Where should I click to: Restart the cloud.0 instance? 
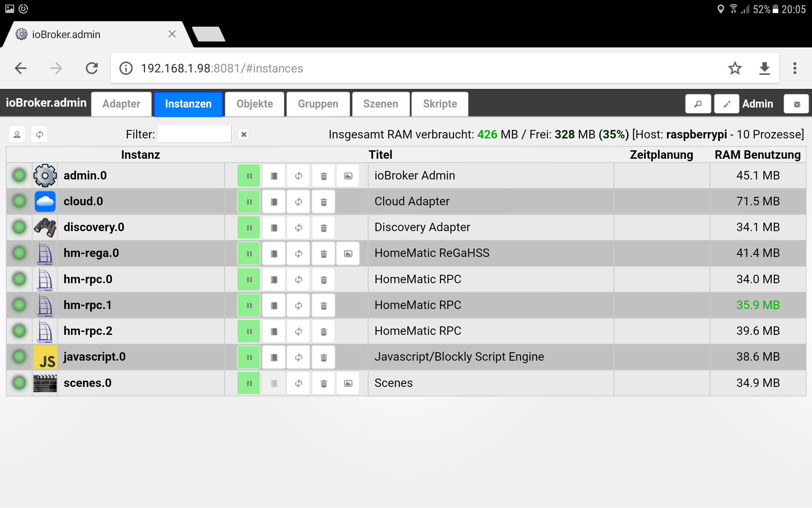click(x=299, y=202)
